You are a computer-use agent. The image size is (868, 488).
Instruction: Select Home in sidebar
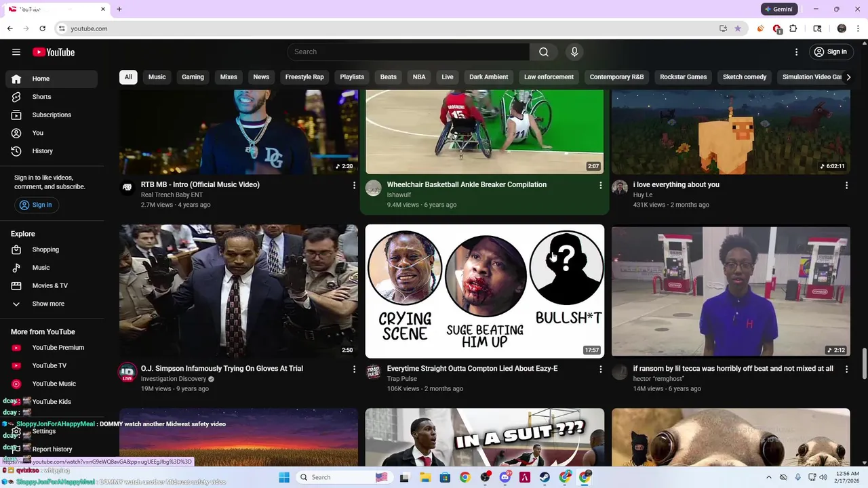[x=52, y=79]
